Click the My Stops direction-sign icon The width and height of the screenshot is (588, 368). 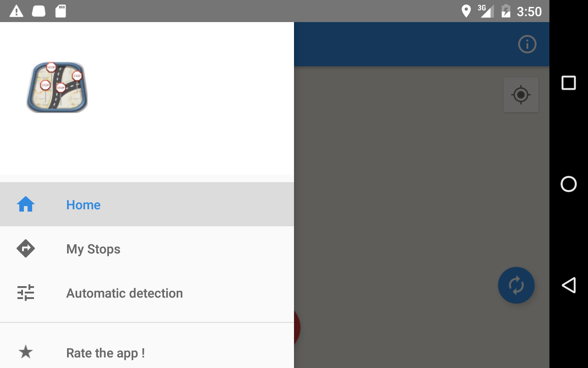(x=26, y=248)
